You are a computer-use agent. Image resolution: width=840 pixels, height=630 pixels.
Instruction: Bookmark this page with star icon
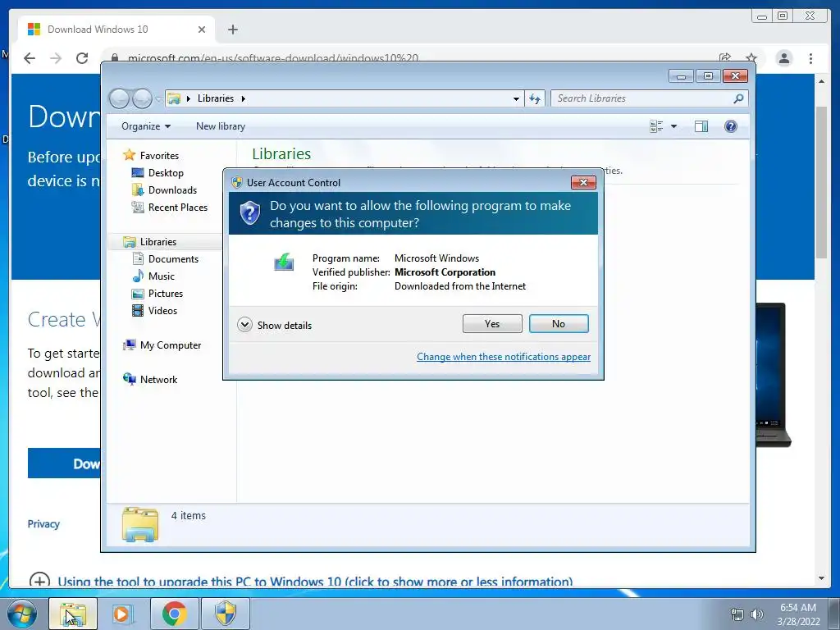pos(751,58)
